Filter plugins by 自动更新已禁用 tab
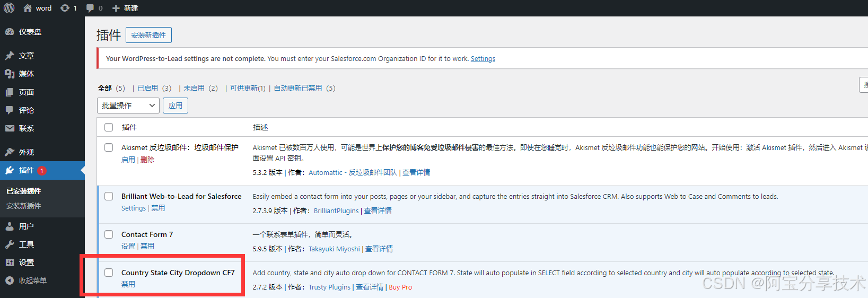This screenshot has width=868, height=298. pyautogui.click(x=298, y=88)
